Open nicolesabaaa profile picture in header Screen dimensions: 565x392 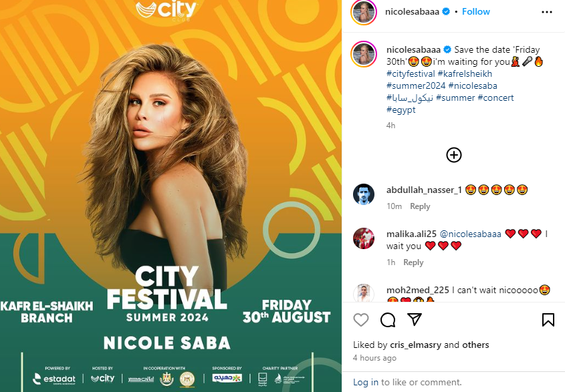364,12
